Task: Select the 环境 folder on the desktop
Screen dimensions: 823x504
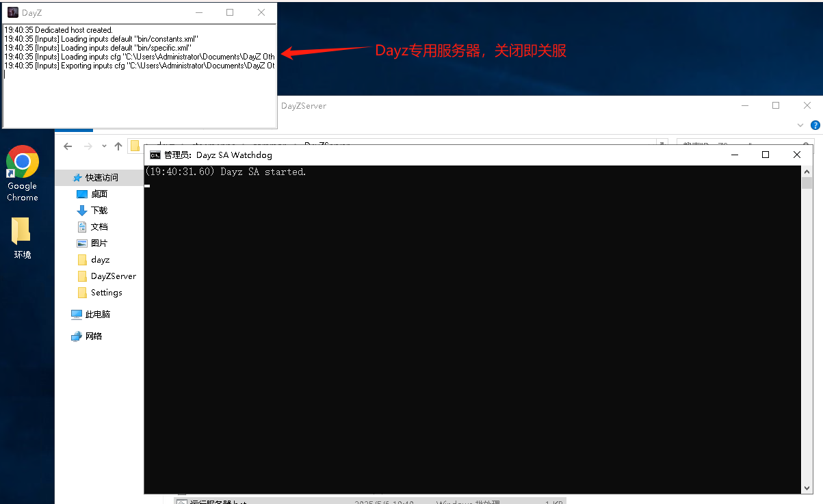Action: pyautogui.click(x=23, y=238)
